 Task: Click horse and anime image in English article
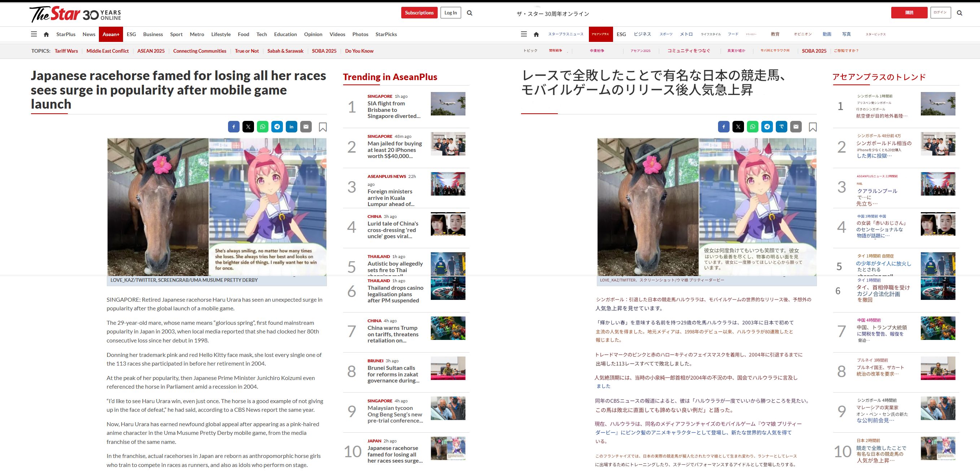tap(216, 207)
